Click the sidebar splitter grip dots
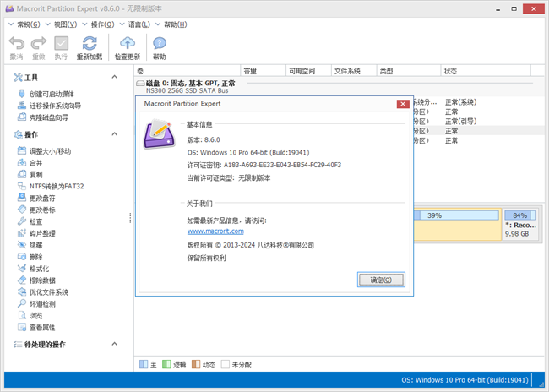Screen dimensions: 549x392 (130, 218)
